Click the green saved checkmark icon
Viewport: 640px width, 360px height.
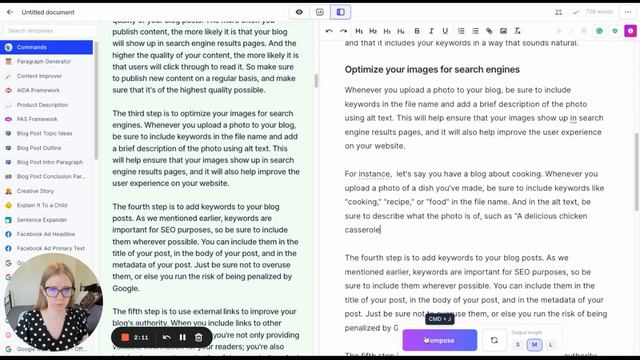(x=576, y=12)
